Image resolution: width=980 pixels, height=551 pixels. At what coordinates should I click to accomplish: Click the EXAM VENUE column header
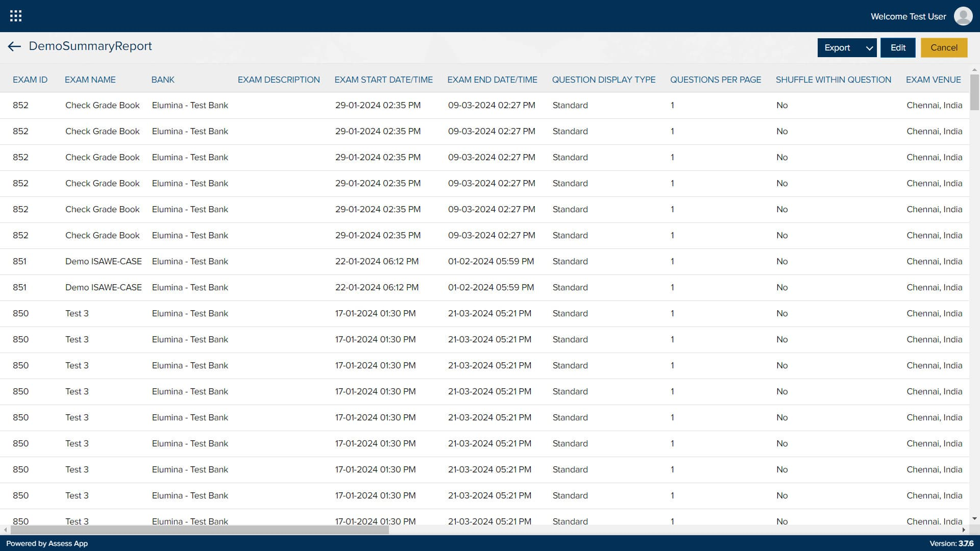tap(934, 80)
